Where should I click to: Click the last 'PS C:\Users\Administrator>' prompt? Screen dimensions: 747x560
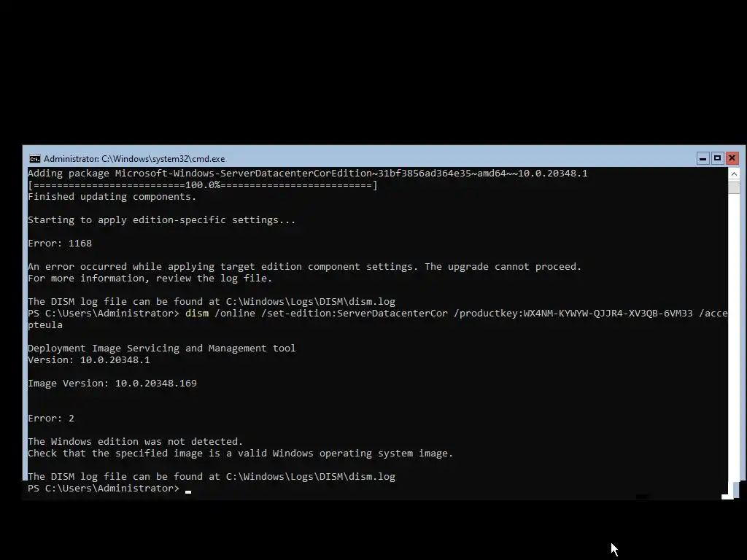click(104, 488)
